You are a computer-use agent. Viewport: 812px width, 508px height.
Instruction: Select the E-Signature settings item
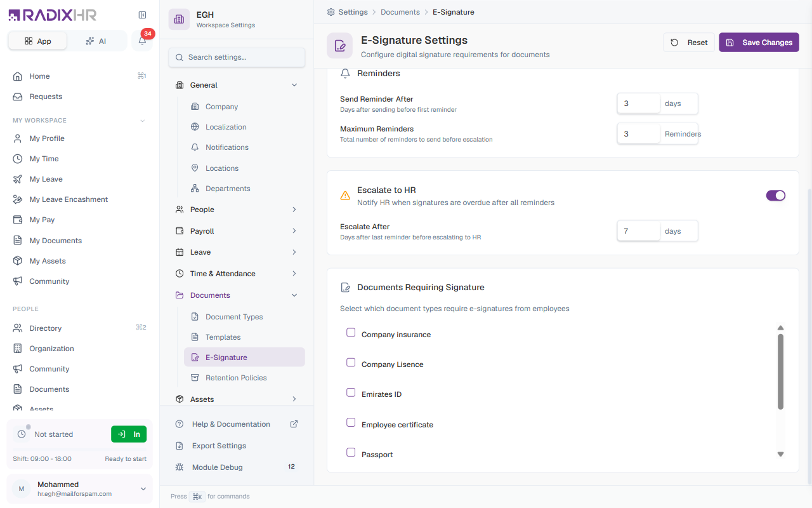[x=244, y=358]
